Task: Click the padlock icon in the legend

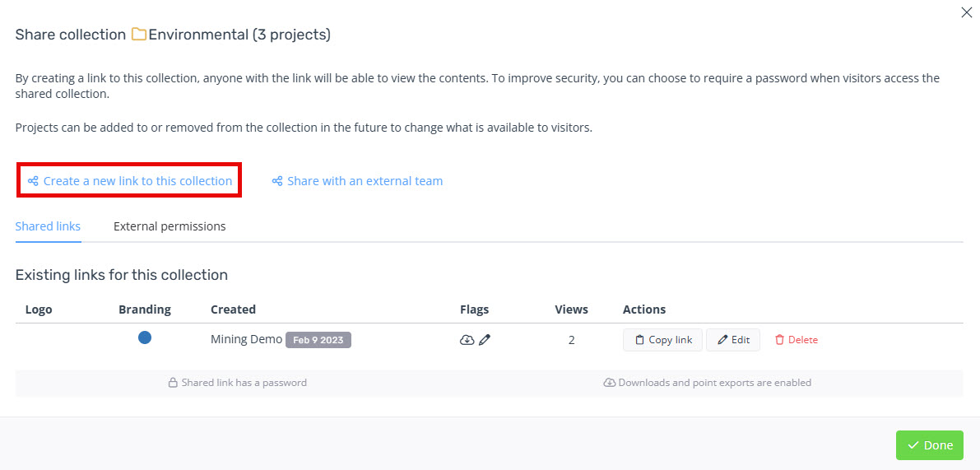Action: tap(173, 383)
